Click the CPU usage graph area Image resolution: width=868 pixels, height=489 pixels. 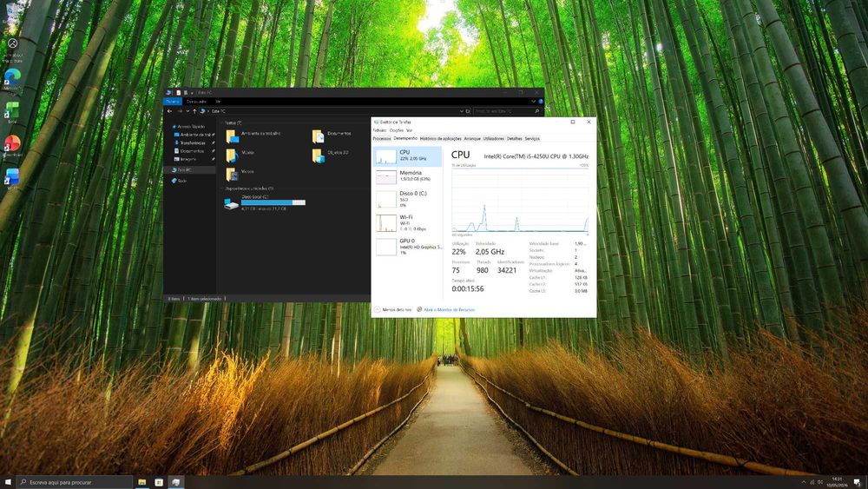point(520,200)
